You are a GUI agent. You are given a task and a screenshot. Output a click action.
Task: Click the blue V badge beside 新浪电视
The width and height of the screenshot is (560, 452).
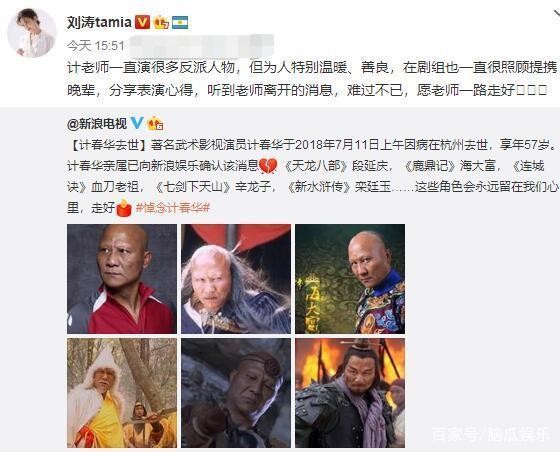[x=137, y=123]
